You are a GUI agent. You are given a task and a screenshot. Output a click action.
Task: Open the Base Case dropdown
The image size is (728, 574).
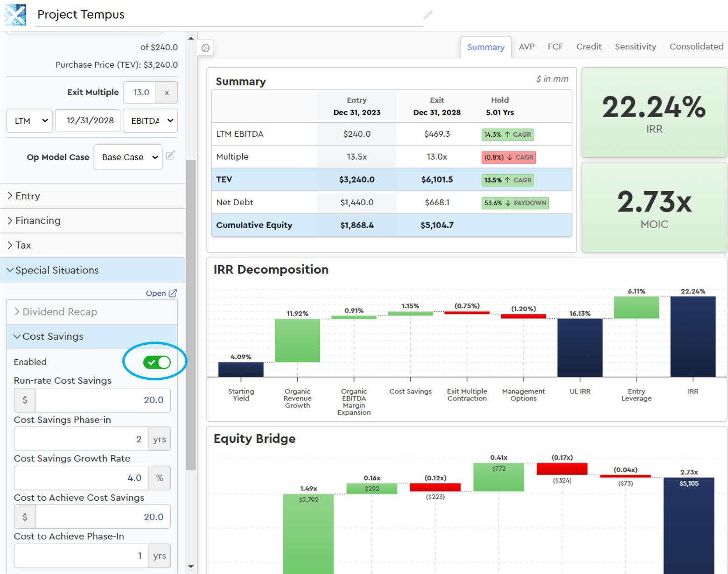[x=128, y=157]
